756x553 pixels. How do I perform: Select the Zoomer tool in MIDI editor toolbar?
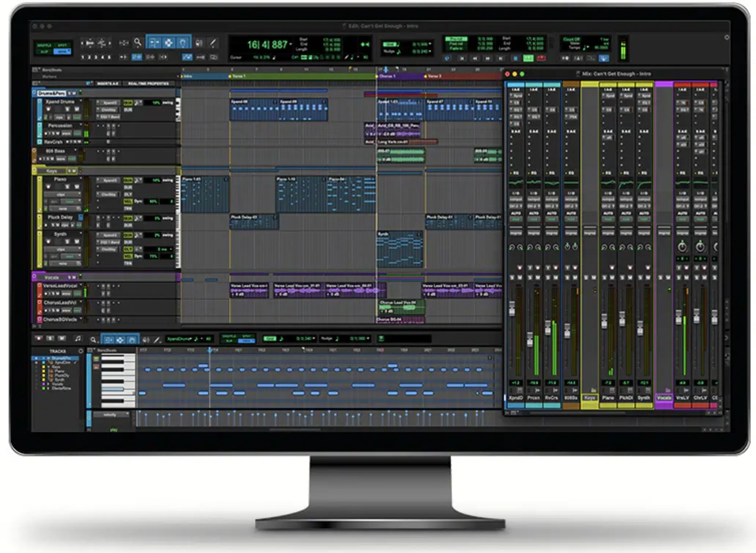click(93, 340)
